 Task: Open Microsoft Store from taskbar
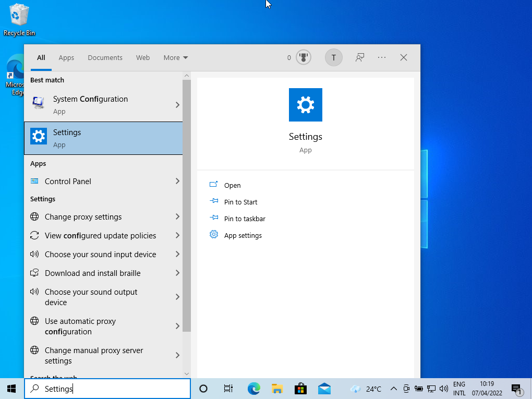tap(300, 389)
